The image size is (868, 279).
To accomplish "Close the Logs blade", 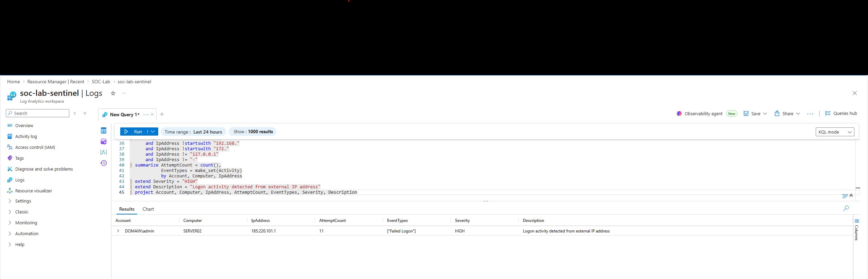I will [x=855, y=93].
